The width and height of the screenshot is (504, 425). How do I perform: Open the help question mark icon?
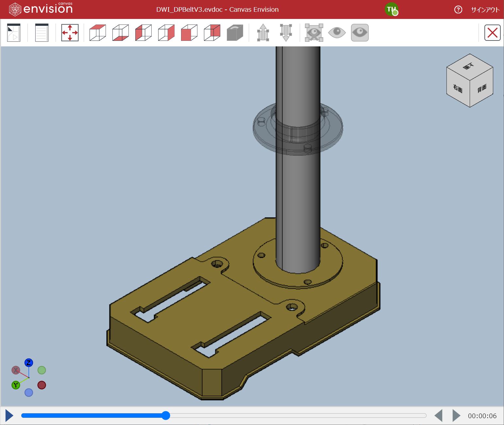[458, 9]
